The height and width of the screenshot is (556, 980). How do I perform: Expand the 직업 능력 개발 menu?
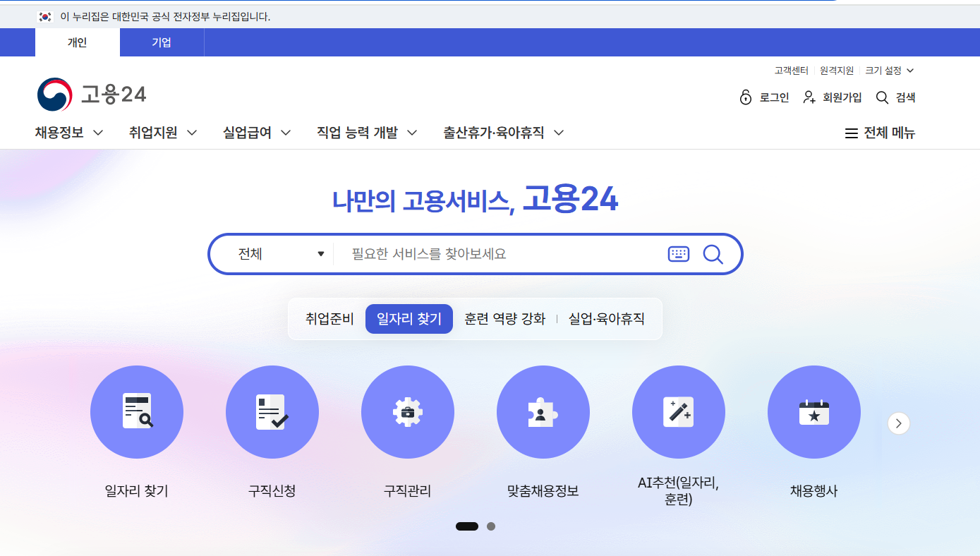367,133
